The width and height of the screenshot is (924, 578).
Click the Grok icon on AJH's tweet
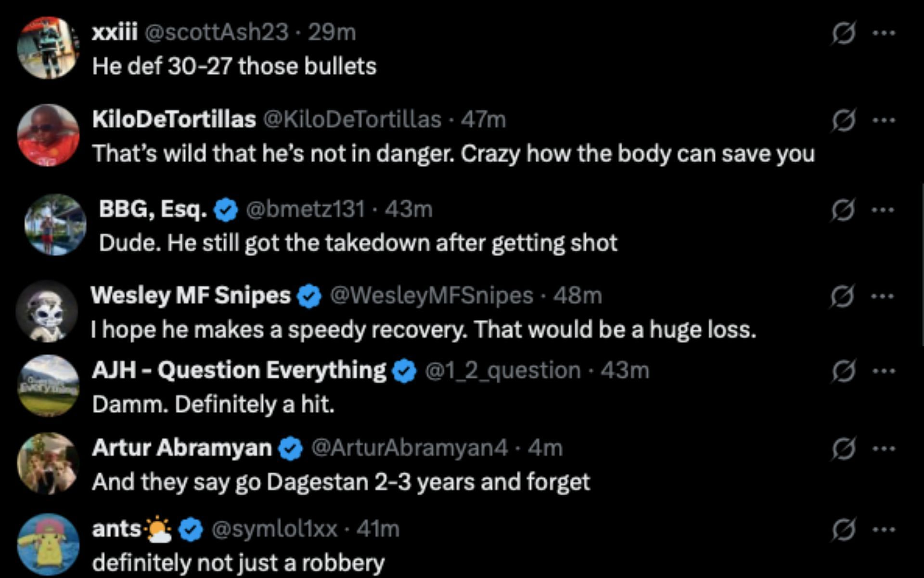[x=843, y=371]
